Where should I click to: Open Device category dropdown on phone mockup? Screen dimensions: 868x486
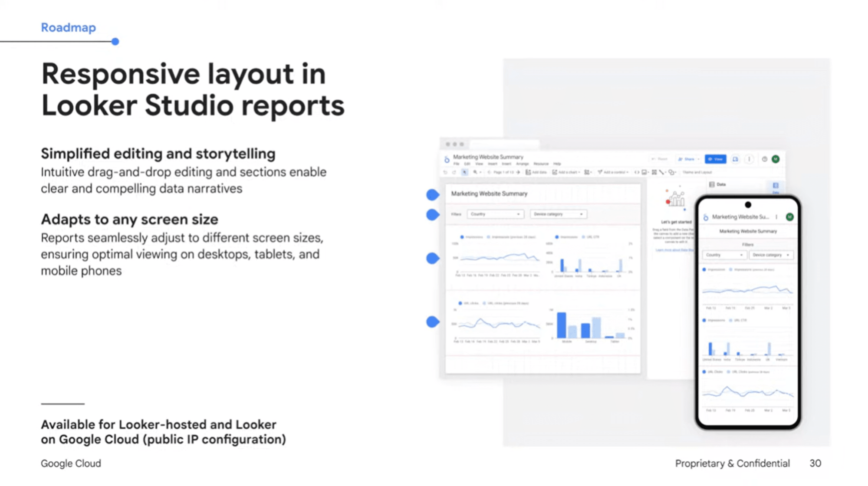click(x=771, y=255)
